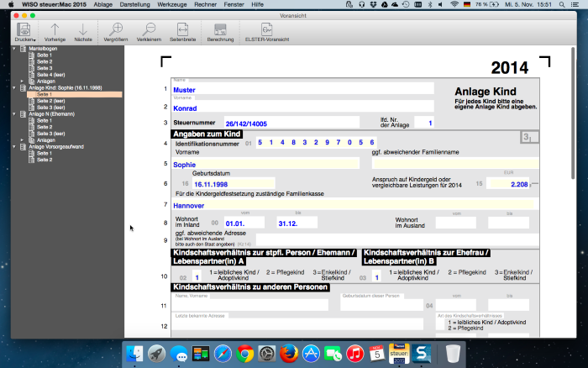Click the Familienkasse field Hannover

(x=353, y=204)
